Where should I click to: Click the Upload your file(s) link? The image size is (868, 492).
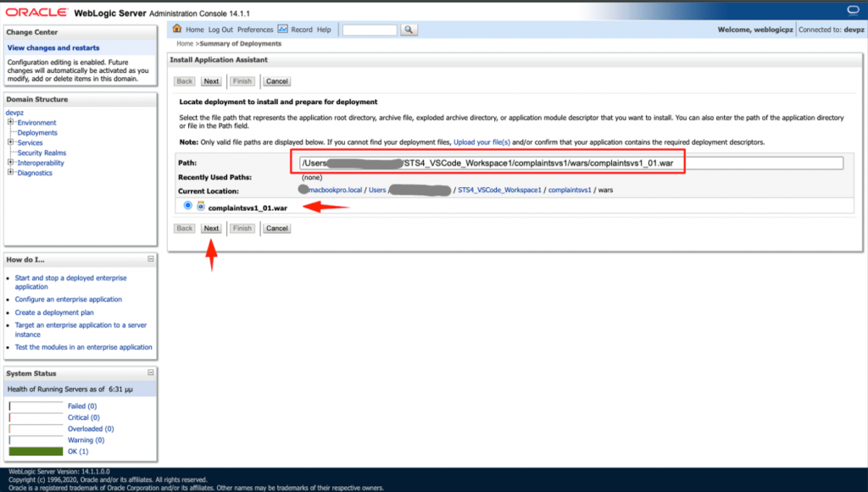pos(481,142)
